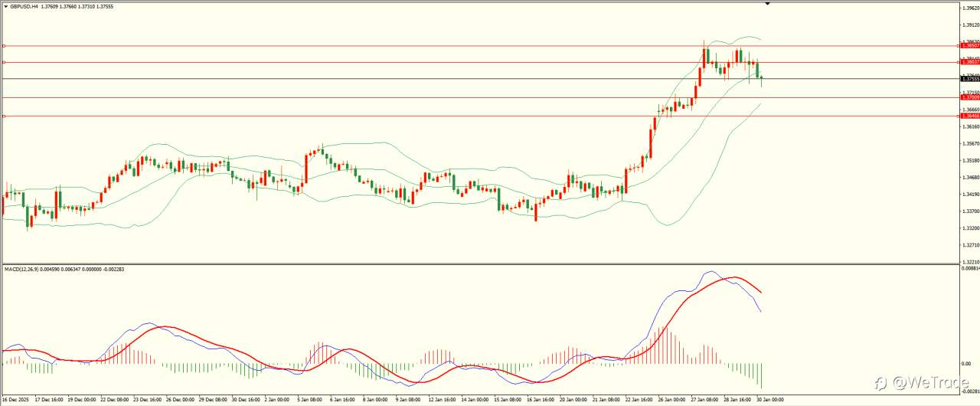Image resolution: width=980 pixels, height=406 pixels.
Task: Click the 1.32710 price scale value
Action: point(972,244)
